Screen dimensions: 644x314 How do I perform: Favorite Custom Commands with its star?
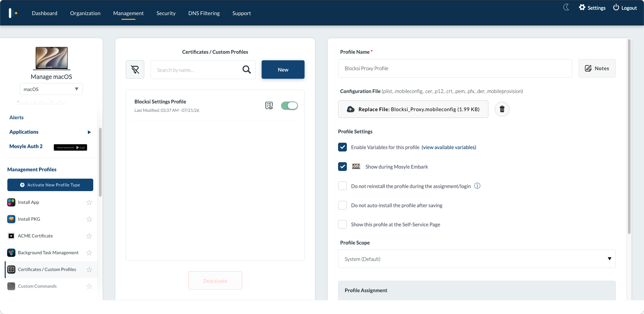89,286
